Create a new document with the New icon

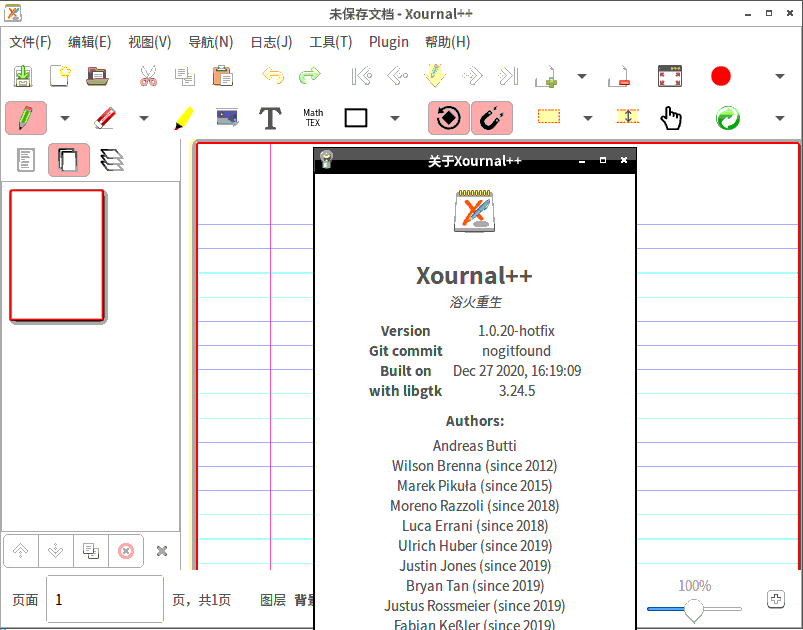click(x=60, y=76)
